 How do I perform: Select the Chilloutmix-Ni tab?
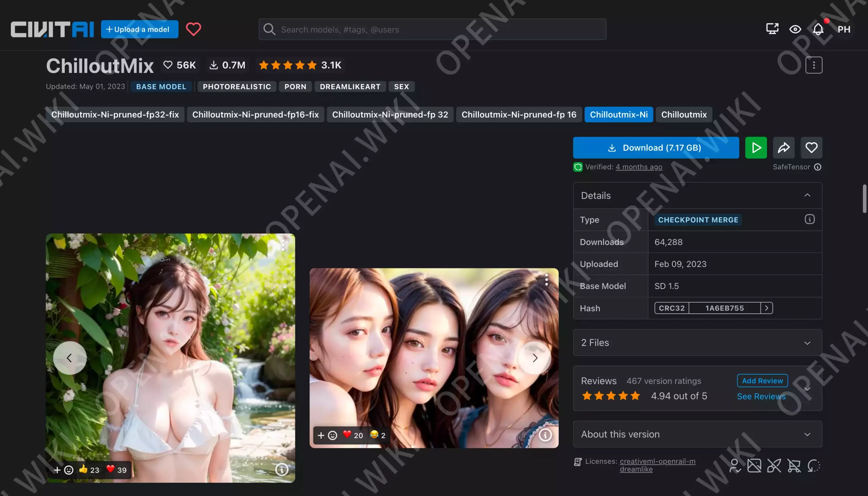(x=619, y=114)
